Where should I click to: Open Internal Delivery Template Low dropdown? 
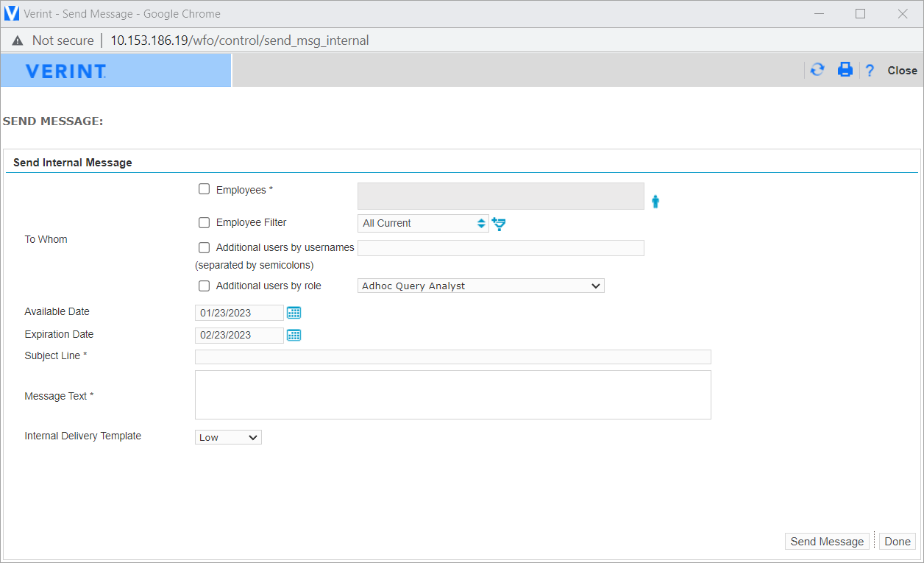pyautogui.click(x=228, y=437)
